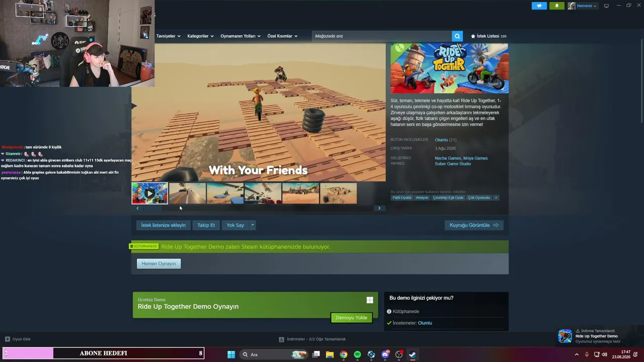Screen dimensions: 644x362
Task: Open the Özel Kısımlar menu
Action: pos(282,36)
